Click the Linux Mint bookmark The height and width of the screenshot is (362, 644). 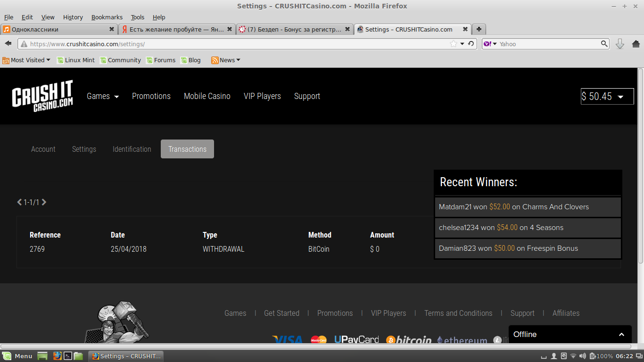(x=76, y=60)
